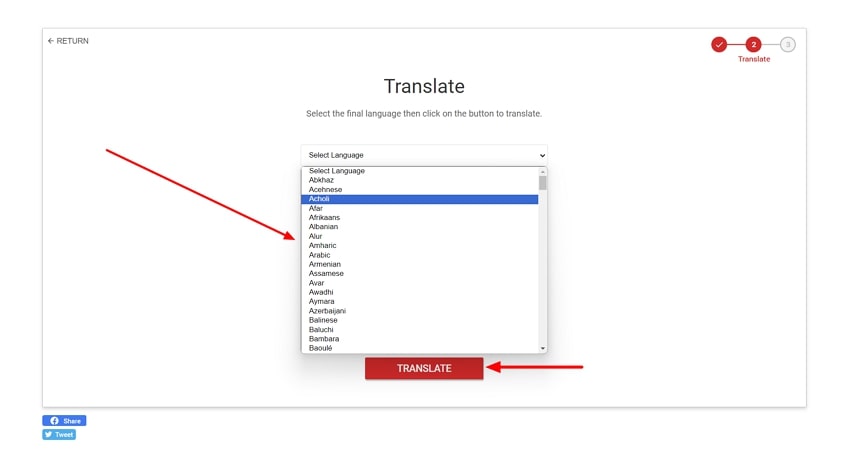Select Arabic in the language list
The width and height of the screenshot is (848, 450).
pyautogui.click(x=420, y=255)
